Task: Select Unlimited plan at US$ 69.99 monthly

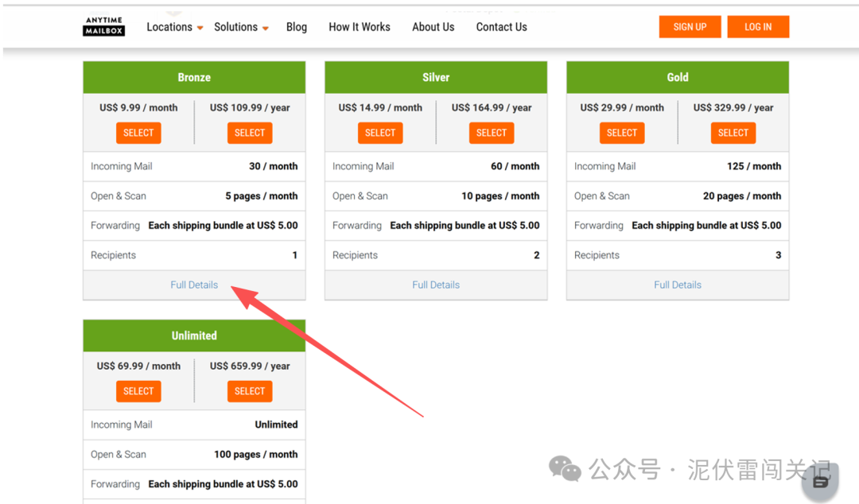Action: pos(138,391)
